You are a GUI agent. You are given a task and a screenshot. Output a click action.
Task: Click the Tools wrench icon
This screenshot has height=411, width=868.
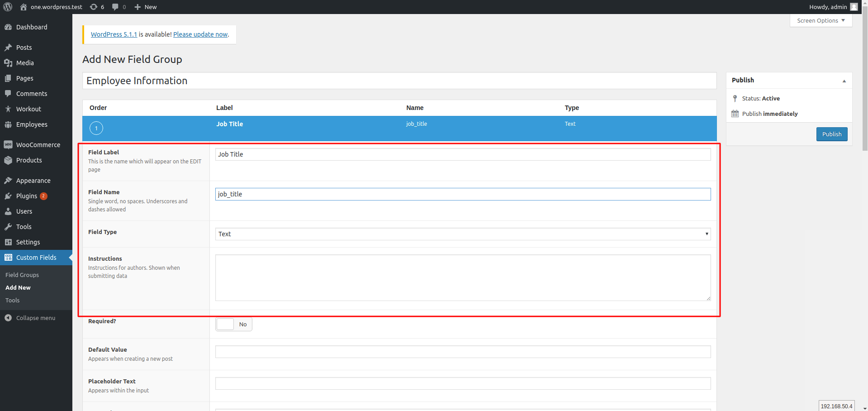click(x=8, y=227)
